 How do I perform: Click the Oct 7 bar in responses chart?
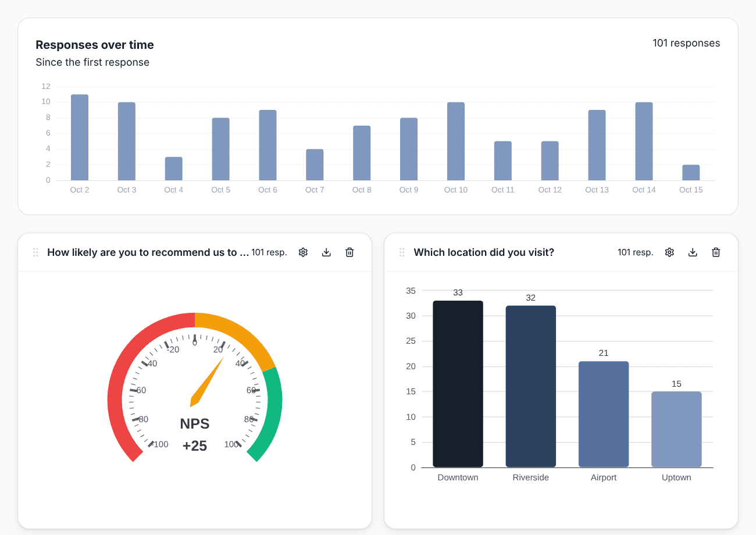pyautogui.click(x=315, y=165)
